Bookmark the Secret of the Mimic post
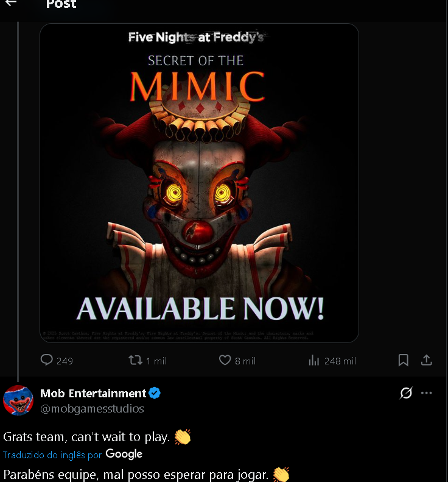 pos(403,360)
